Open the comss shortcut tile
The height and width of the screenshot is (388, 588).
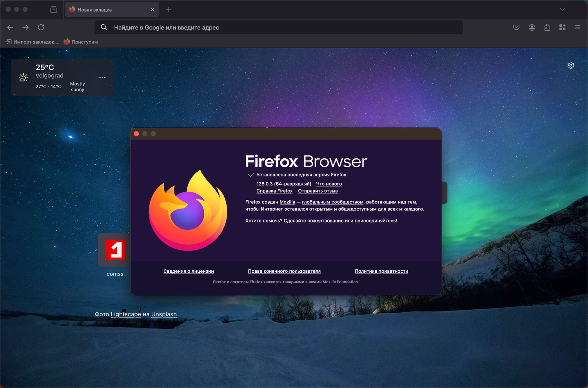tap(115, 250)
